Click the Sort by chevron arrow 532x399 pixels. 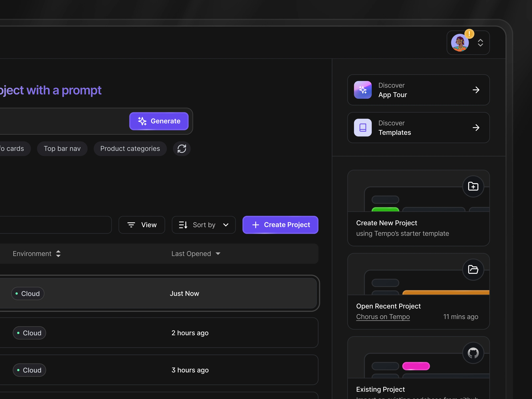point(226,225)
